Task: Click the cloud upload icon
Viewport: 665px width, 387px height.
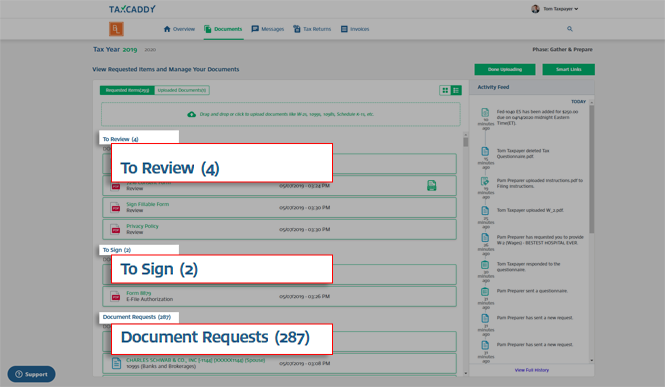Action: [192, 114]
